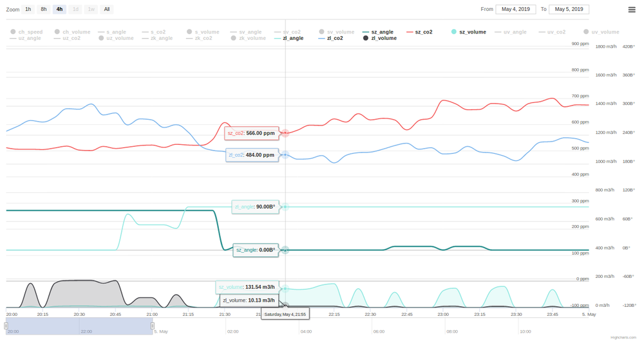The image size is (644, 341).
Task: Click the To date input field
Action: [569, 10]
